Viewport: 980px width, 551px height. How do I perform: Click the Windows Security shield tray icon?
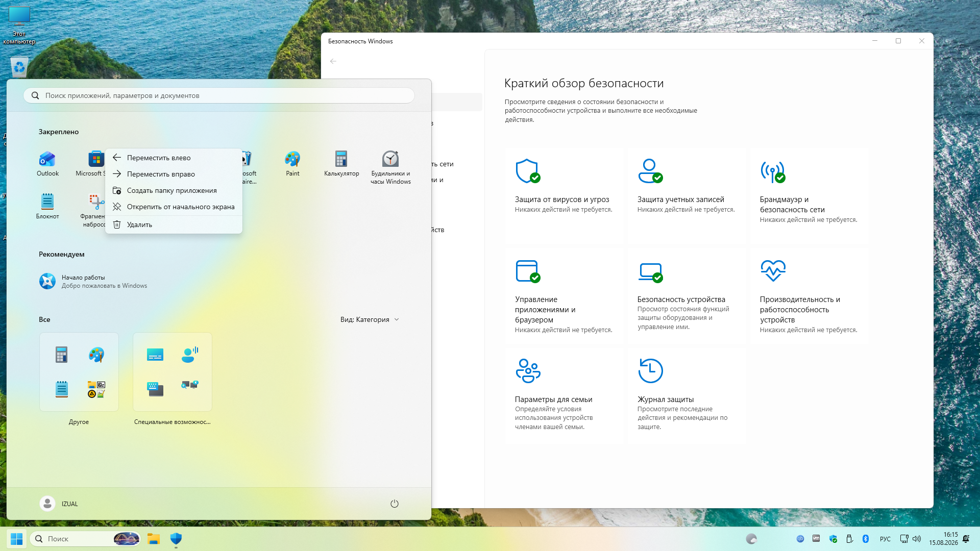(x=833, y=539)
